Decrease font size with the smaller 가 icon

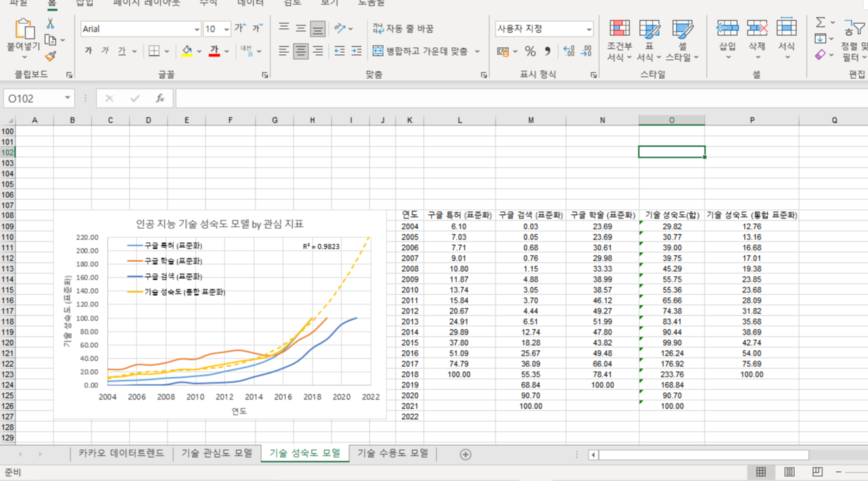[258, 28]
